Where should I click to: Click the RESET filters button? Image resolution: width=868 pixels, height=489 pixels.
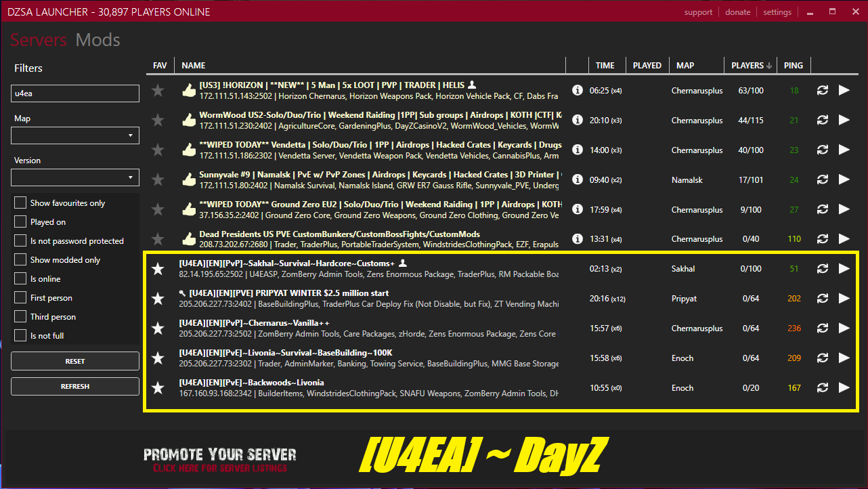coord(75,361)
